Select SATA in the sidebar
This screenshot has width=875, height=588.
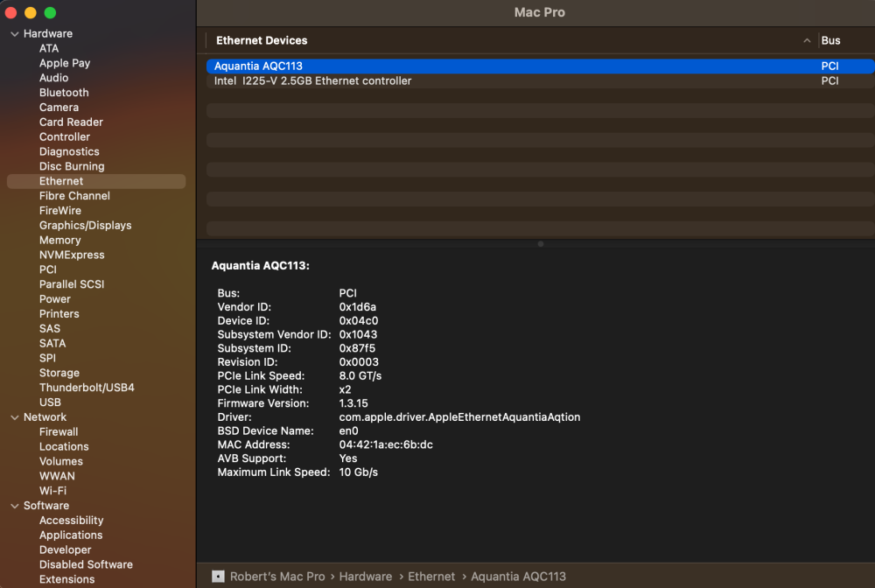52,344
